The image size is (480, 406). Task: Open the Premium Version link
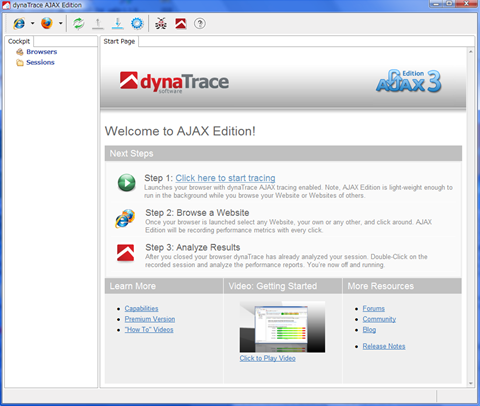pos(150,319)
